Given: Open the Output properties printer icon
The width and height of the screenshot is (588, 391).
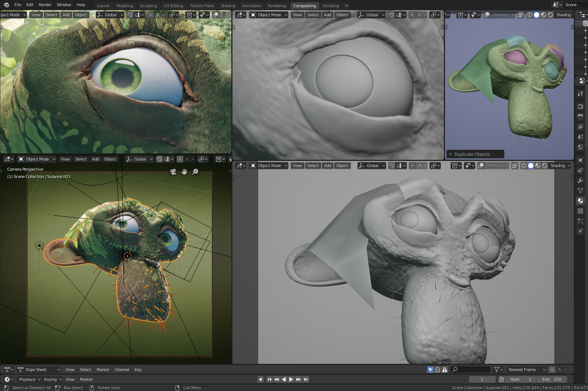Looking at the screenshot, I should point(580,116).
